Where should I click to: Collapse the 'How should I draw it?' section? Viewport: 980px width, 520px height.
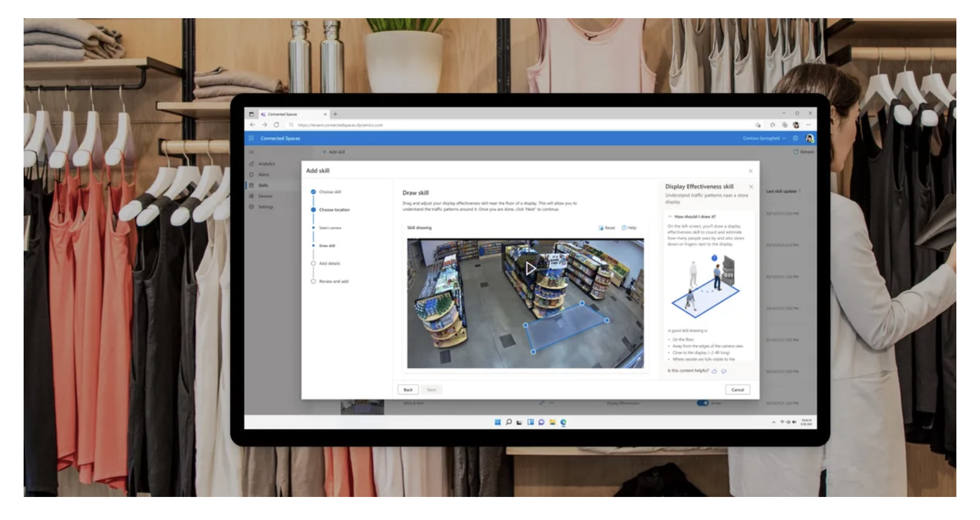[670, 216]
